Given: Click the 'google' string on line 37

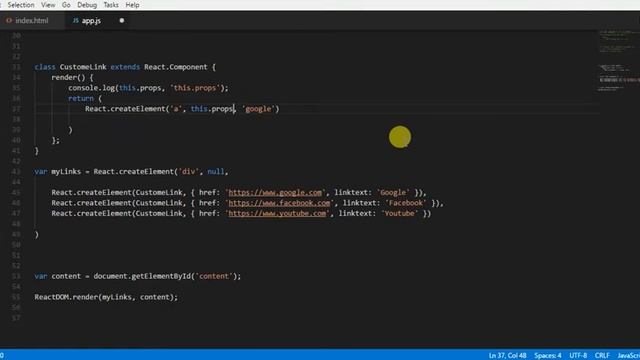Looking at the screenshot, I should click(258, 109).
